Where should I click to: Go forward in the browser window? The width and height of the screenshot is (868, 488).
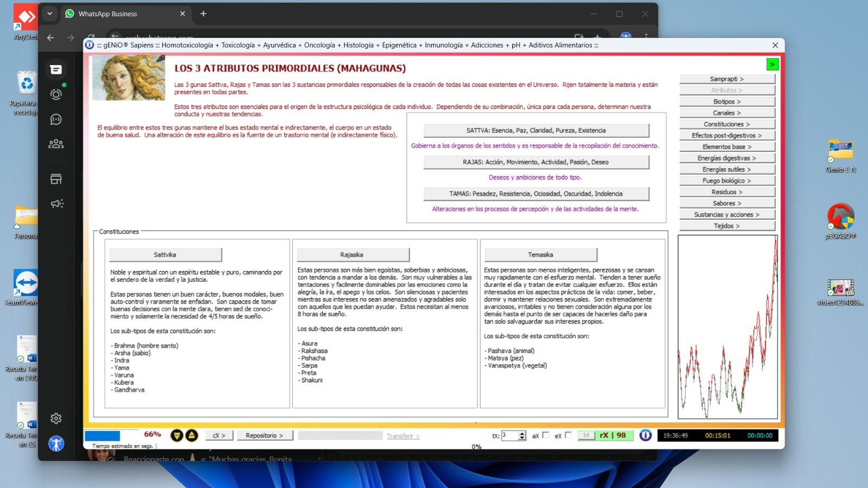pyautogui.click(x=71, y=37)
